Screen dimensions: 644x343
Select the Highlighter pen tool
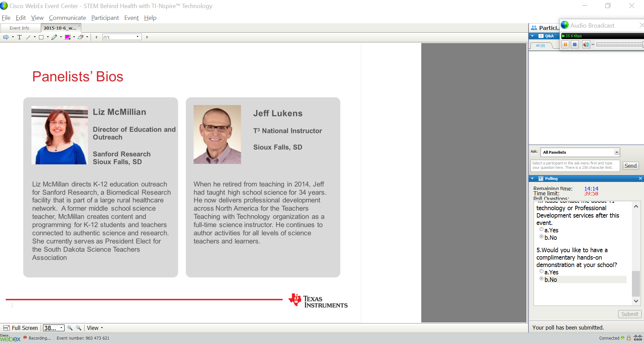point(54,37)
